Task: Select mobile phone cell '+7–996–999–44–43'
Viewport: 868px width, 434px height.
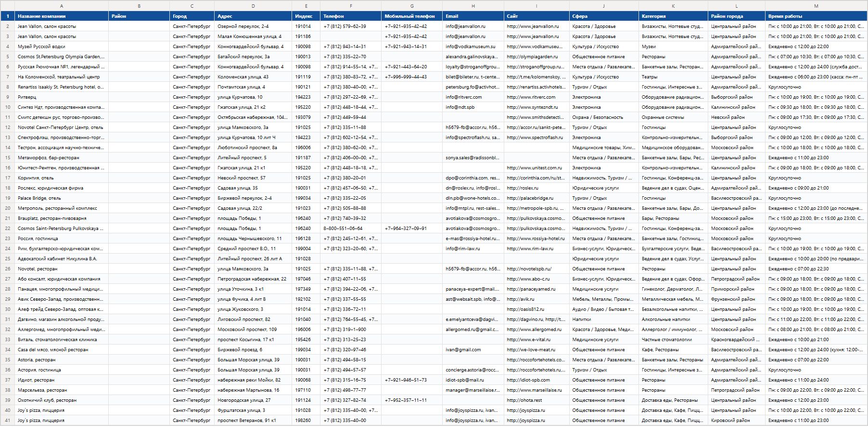Action: (x=412, y=77)
